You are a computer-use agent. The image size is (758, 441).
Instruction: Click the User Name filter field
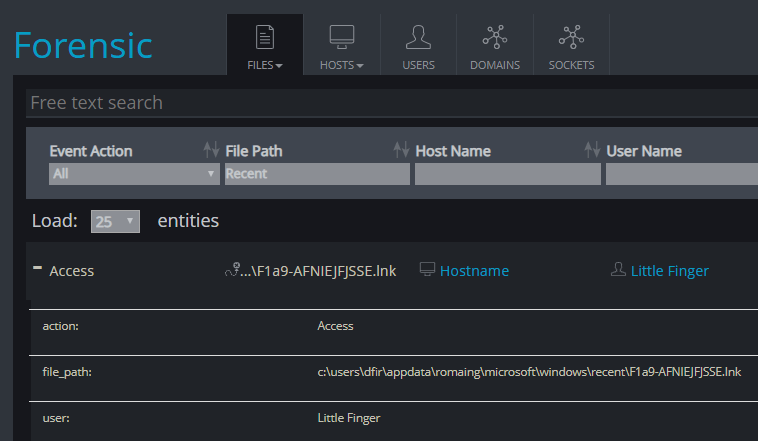click(x=682, y=174)
